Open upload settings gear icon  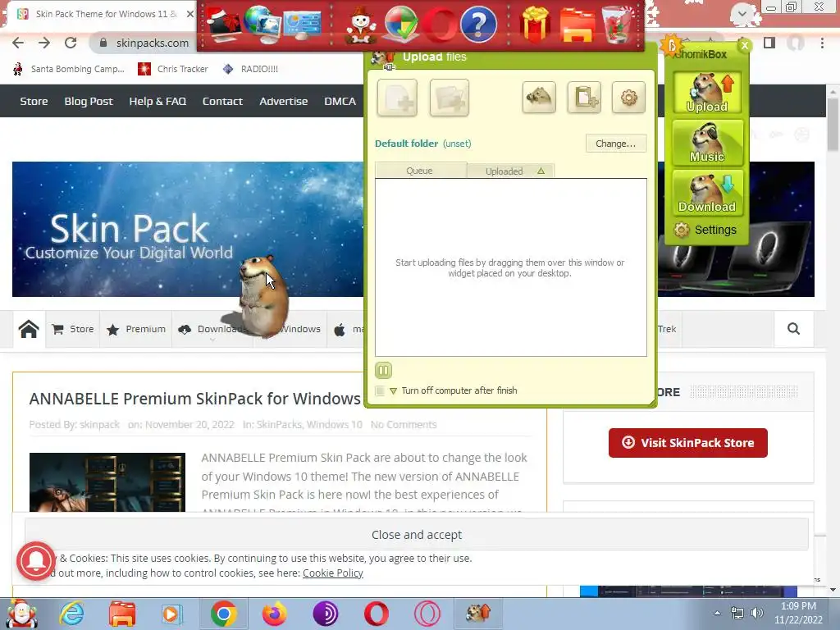coord(628,98)
